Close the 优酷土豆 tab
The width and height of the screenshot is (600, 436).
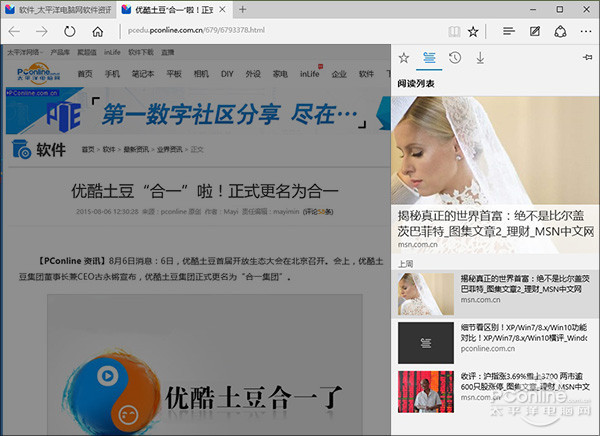[222, 10]
